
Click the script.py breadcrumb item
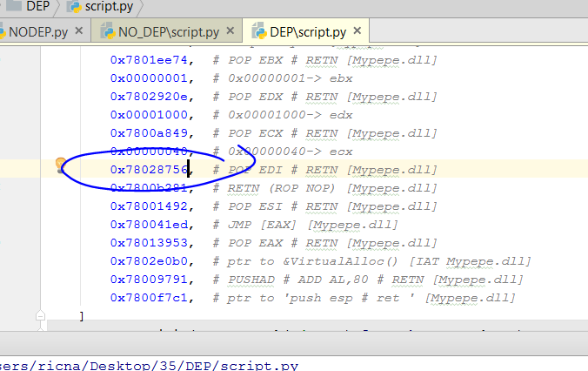click(x=108, y=5)
